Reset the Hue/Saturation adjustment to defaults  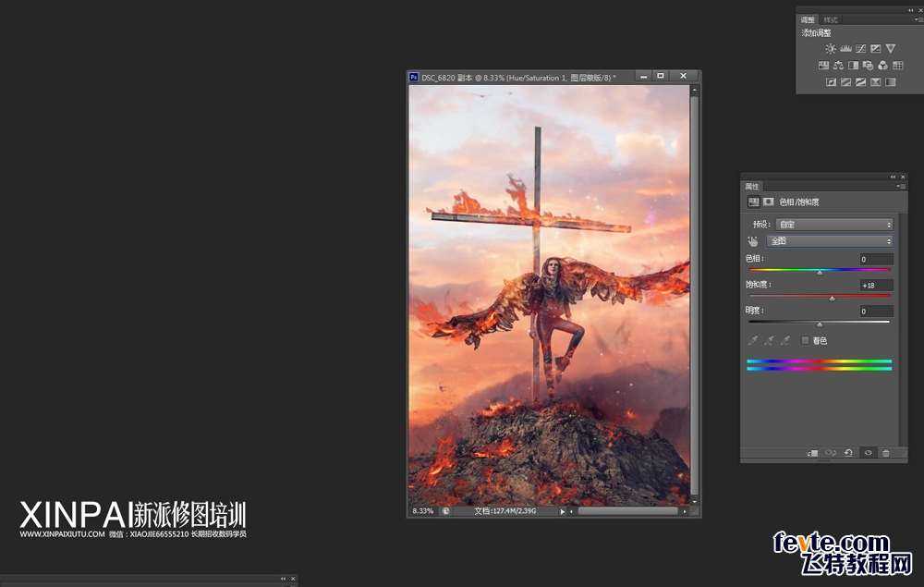coord(848,453)
